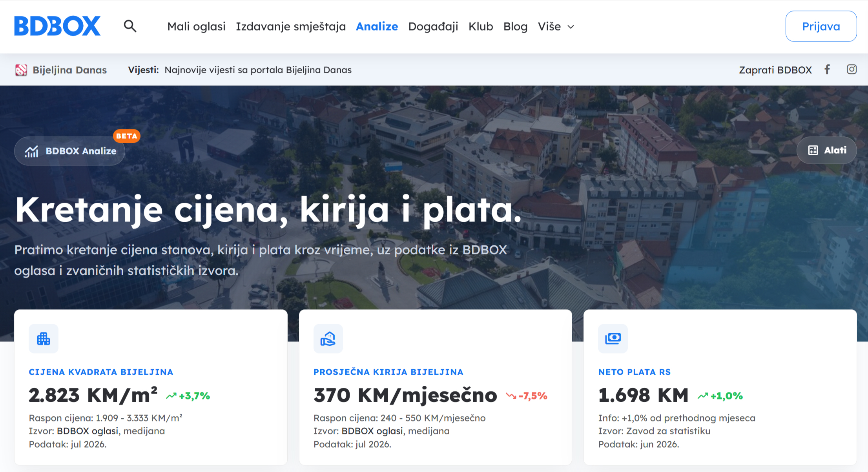This screenshot has height=472, width=868.
Task: Click the 370 KM/mjesečno value
Action: tap(405, 395)
